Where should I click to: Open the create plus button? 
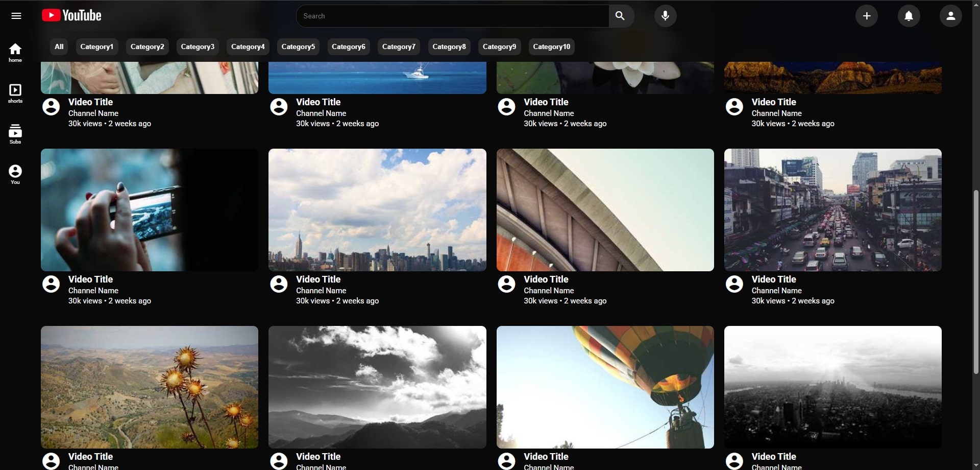(x=867, y=16)
